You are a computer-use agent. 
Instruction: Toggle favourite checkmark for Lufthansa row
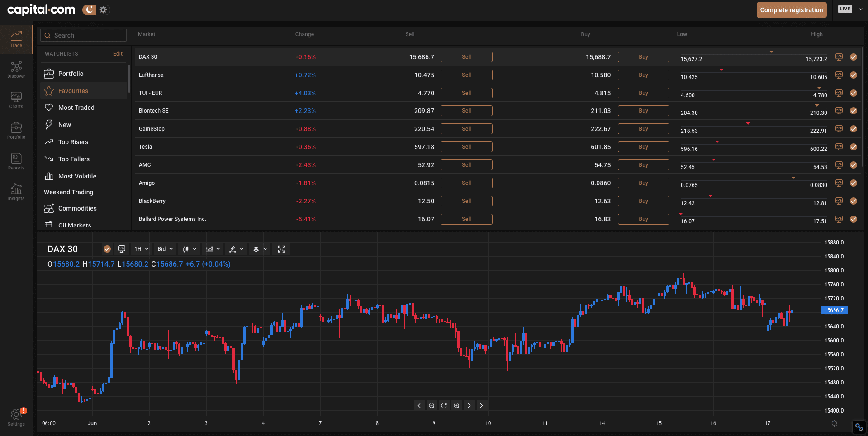pyautogui.click(x=854, y=75)
